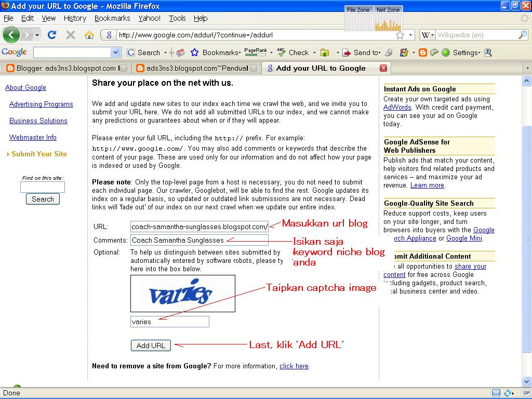532x399 pixels.
Task: Run the Wikipedia search magnifier icon
Action: tap(523, 35)
